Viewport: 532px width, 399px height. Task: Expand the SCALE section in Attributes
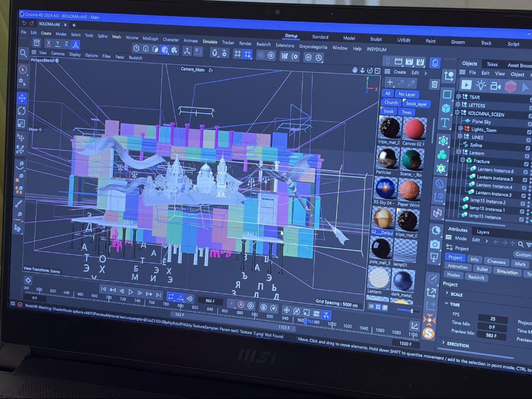point(447,293)
